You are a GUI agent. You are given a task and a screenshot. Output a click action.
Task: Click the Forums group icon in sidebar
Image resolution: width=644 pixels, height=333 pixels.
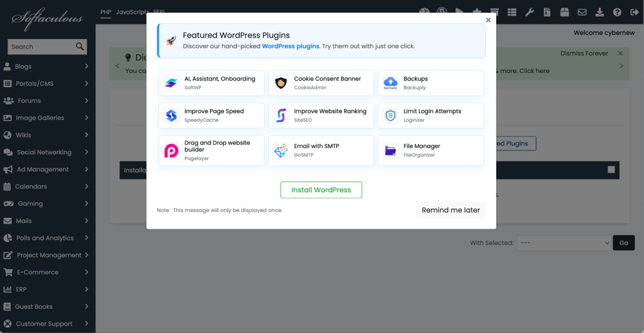coord(8,101)
